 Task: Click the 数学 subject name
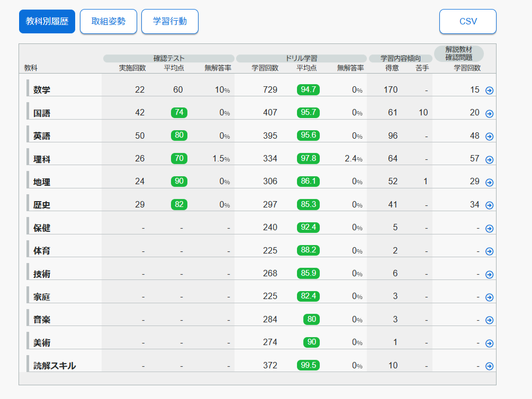coord(42,90)
